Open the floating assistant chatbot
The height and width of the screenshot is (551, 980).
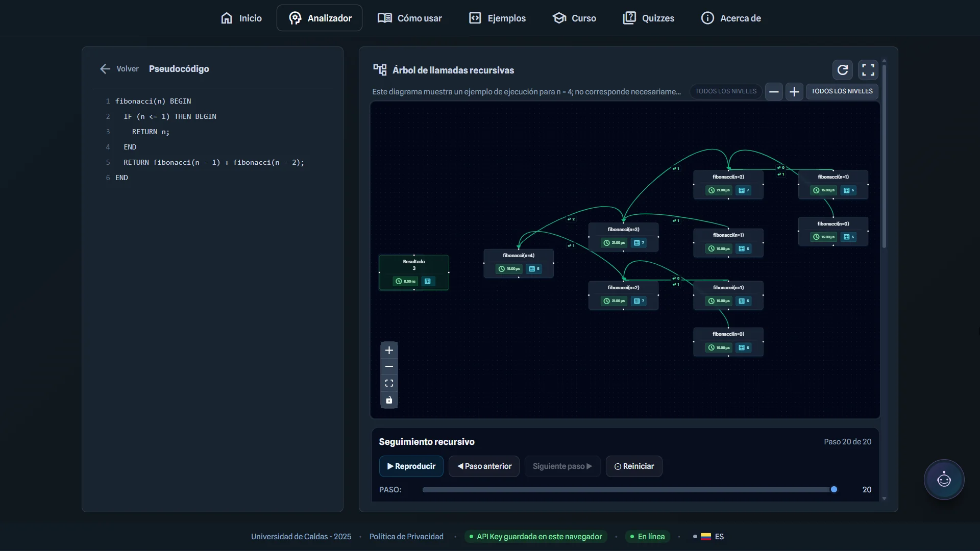pyautogui.click(x=944, y=480)
